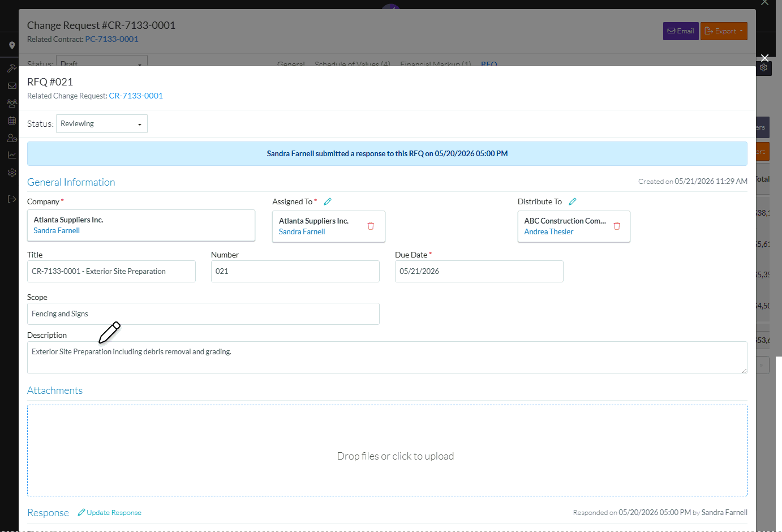Open the Export dropdown in the Change Request window
The image size is (782, 532).
coord(724,31)
